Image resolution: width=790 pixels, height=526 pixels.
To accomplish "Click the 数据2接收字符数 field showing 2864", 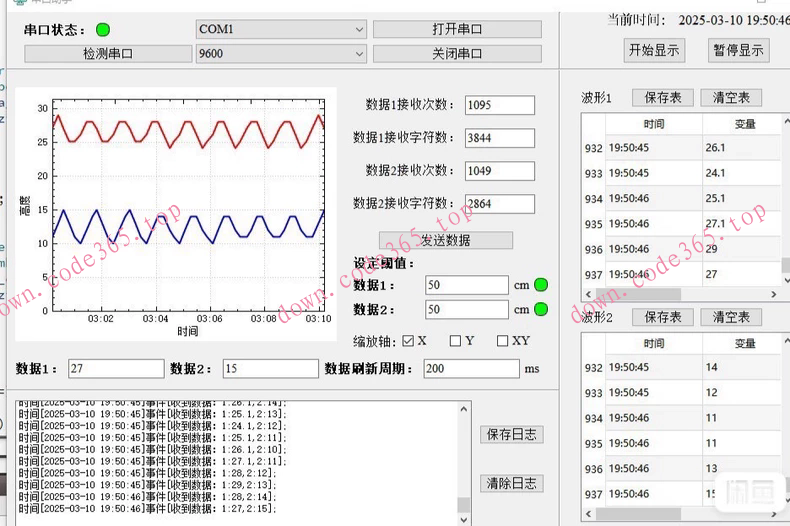I will point(499,204).
